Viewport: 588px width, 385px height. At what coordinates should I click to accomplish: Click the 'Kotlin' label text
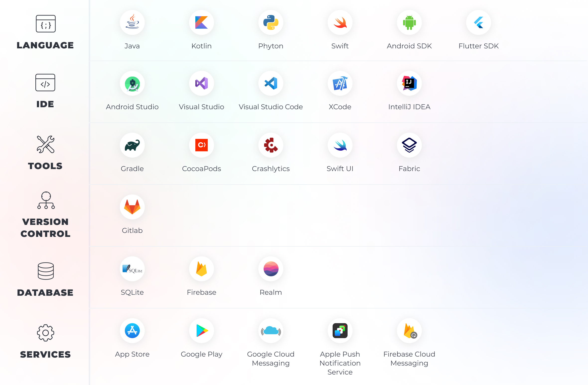pyautogui.click(x=202, y=46)
